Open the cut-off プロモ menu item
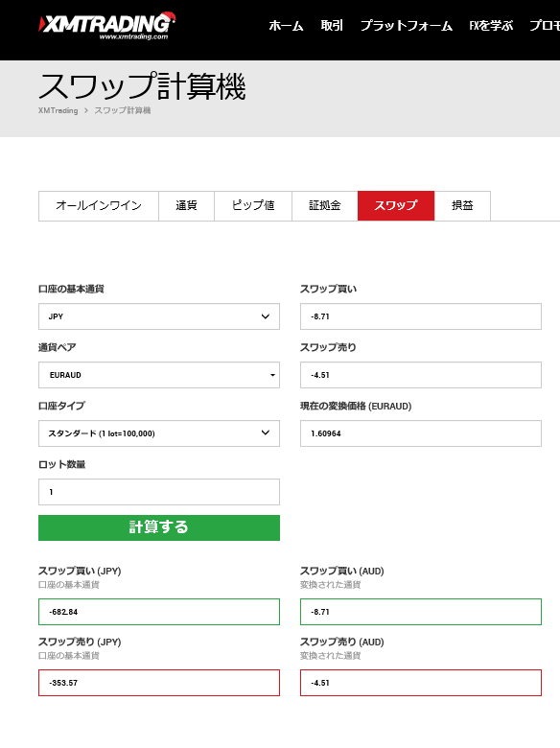Screen dimensions: 560x748 (x=545, y=26)
